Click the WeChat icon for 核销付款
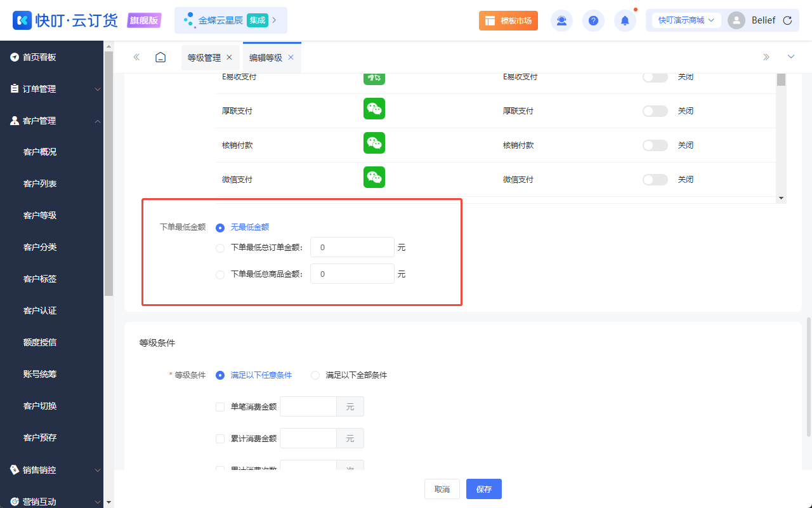 pos(374,143)
